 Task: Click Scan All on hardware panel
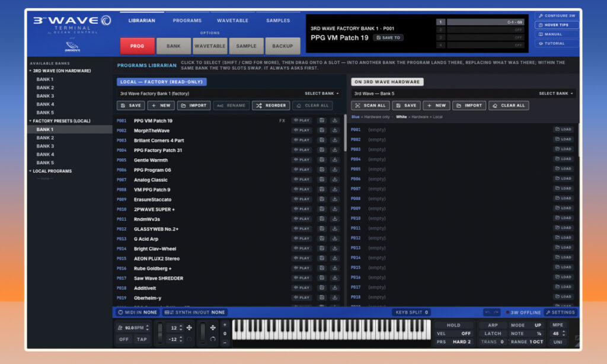coord(370,106)
